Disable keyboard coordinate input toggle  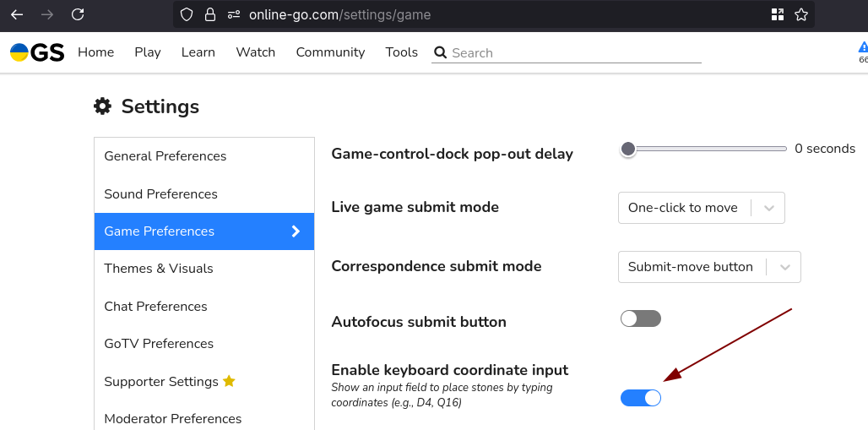click(641, 398)
